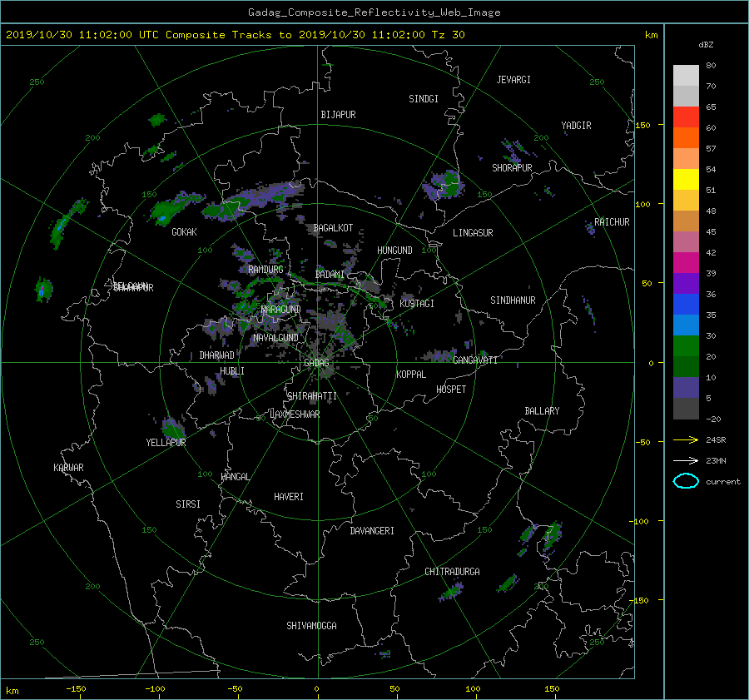
Task: Click the BAGALKOT city label
Action: 333,228
